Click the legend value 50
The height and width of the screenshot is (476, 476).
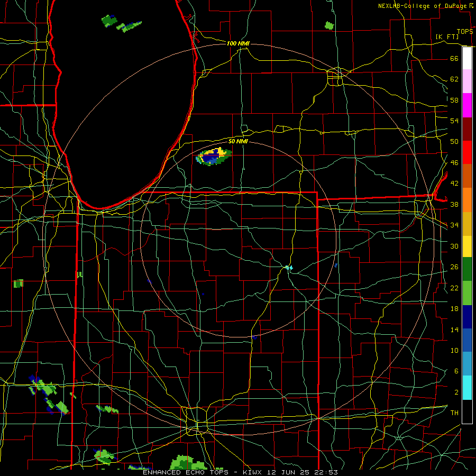tap(454, 142)
